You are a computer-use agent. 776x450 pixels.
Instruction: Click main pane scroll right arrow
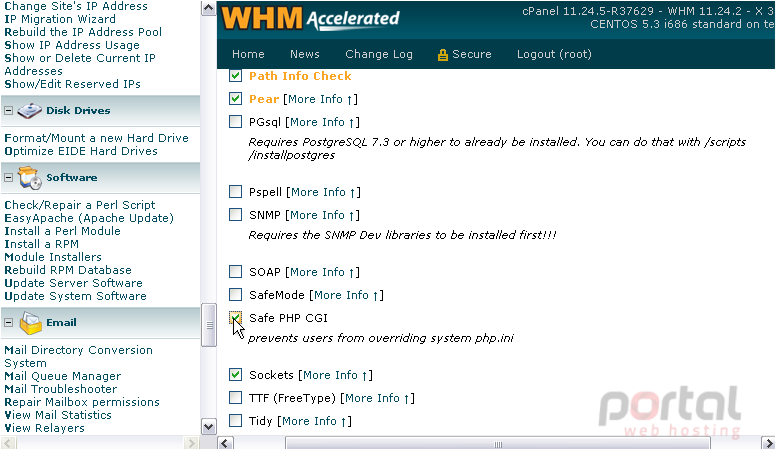(768, 443)
